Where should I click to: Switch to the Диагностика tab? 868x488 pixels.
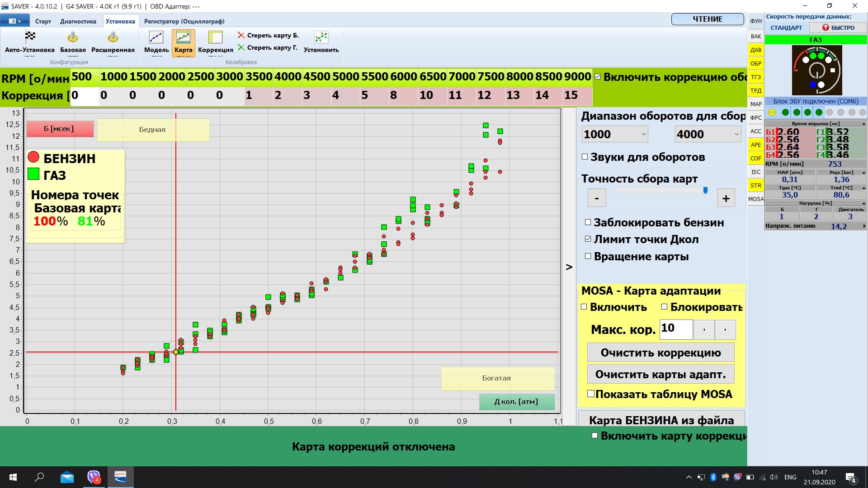coord(78,21)
